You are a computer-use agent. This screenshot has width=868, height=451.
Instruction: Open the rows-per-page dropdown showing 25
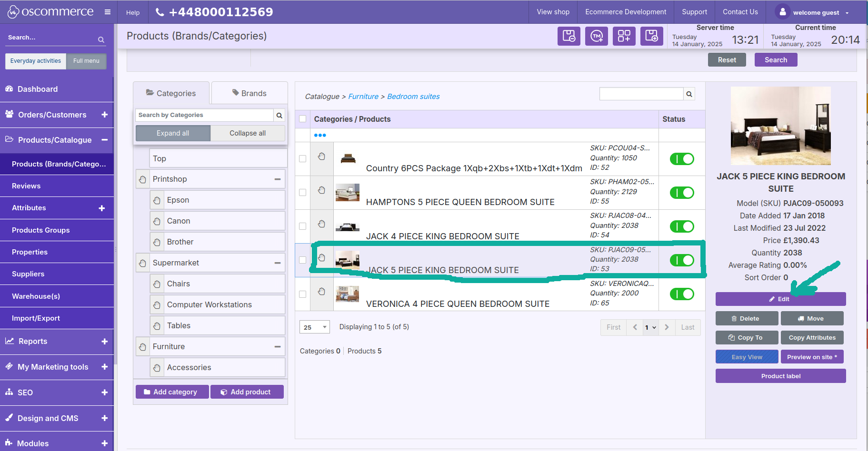click(315, 327)
